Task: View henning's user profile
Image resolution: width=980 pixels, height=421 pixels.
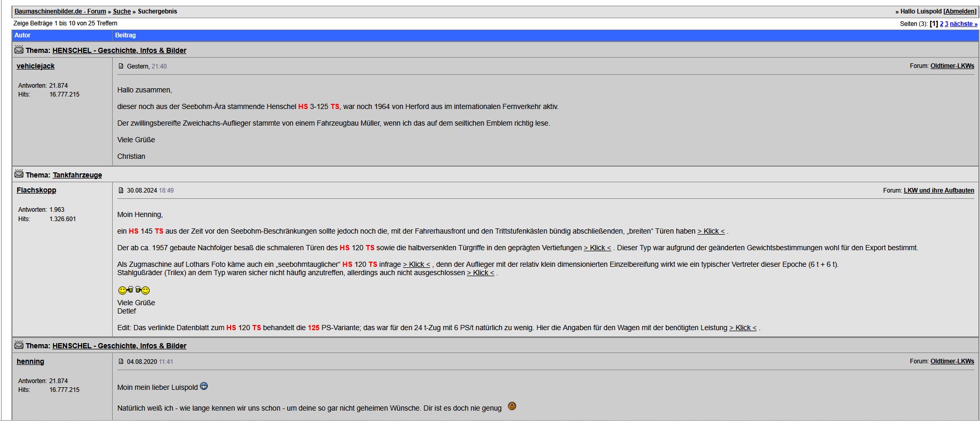Action: tap(30, 361)
